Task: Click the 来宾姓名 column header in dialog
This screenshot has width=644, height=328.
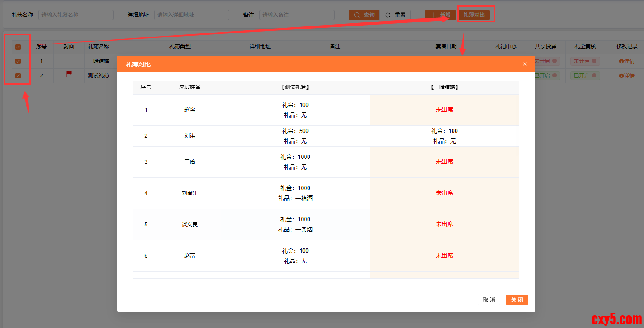Action: [x=190, y=87]
